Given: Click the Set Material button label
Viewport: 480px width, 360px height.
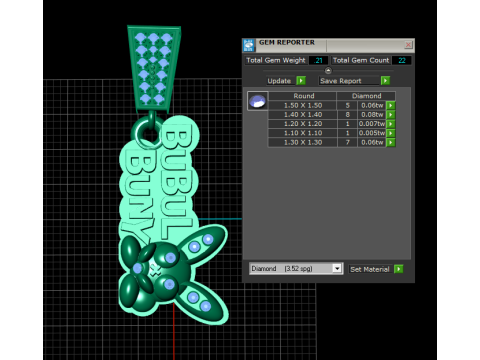Looking at the screenshot, I should coord(370,269).
